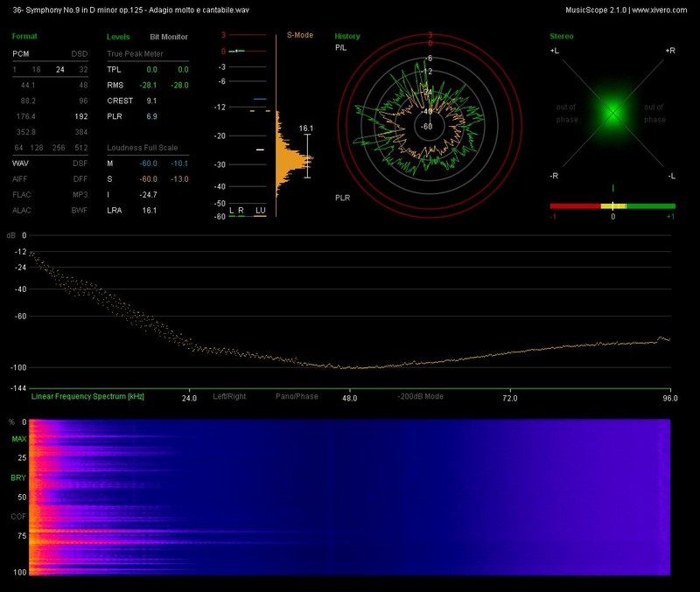Click the FLAC file type indicator
This screenshot has width=700, height=592.
22,194
